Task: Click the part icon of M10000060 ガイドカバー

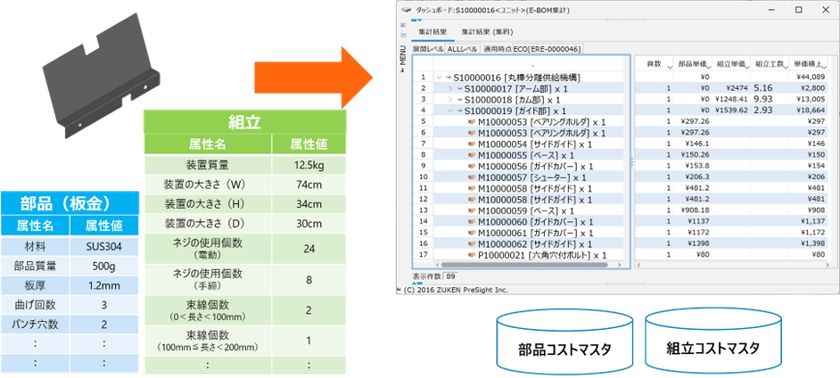Action: (472, 222)
